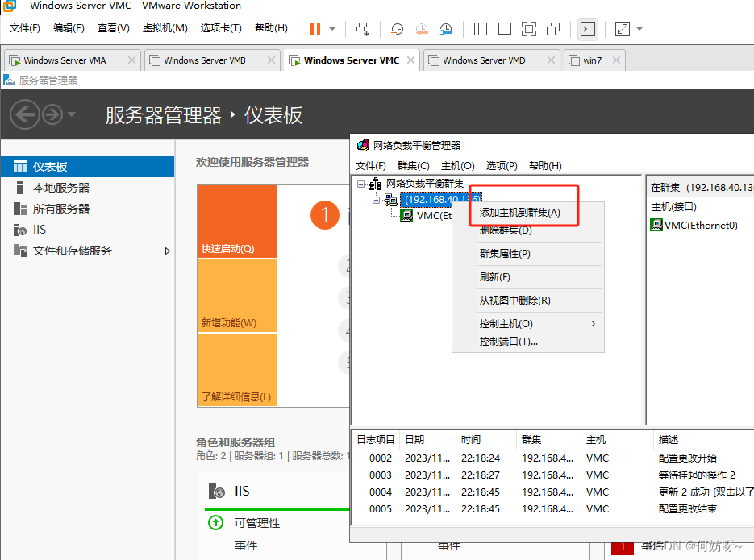Choose 群集属性(P) in context menu

click(x=505, y=254)
